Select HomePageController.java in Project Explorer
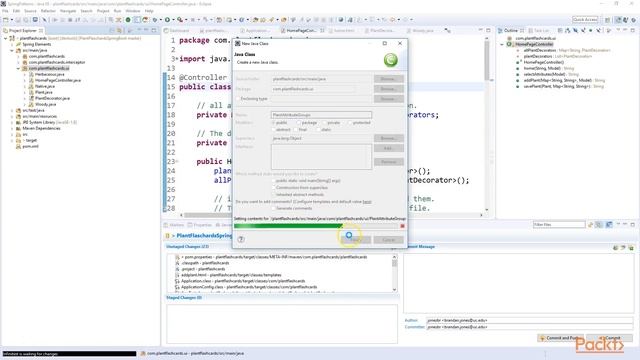Screen dimensions: 640x360 pos(58,80)
